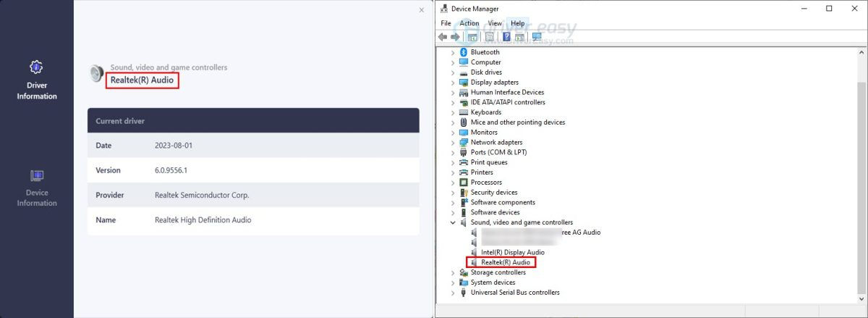Select the Universal Serial Bus controllers icon
Screen dimensions: 868x318
464,293
